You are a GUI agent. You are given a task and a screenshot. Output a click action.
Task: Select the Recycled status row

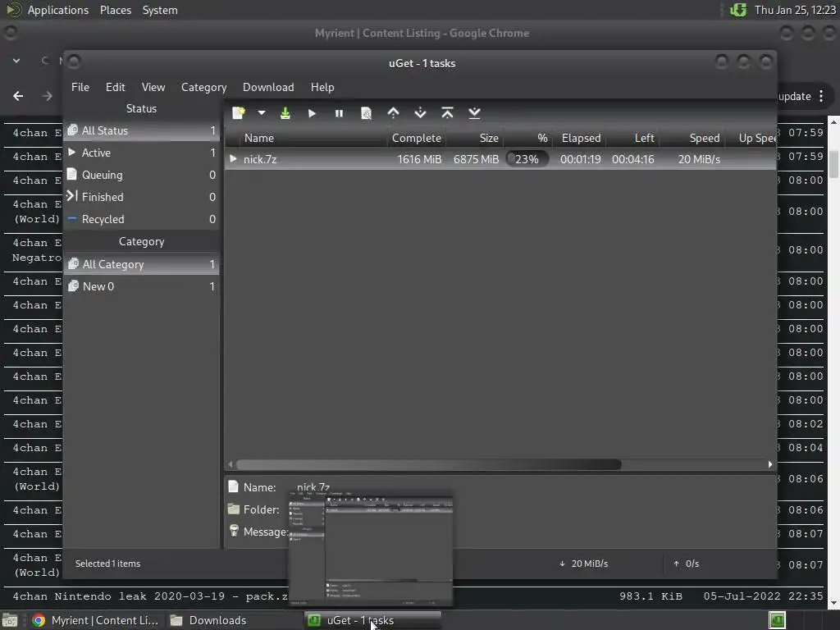pos(142,220)
